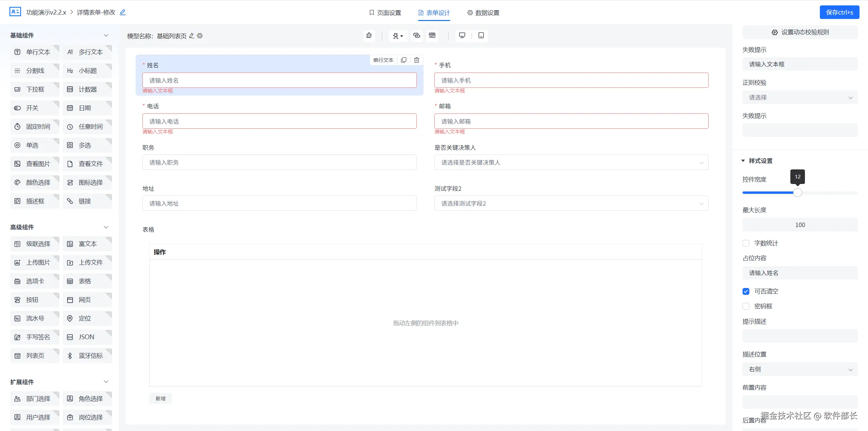Open model settings gear next to 基础列表页

(x=200, y=36)
